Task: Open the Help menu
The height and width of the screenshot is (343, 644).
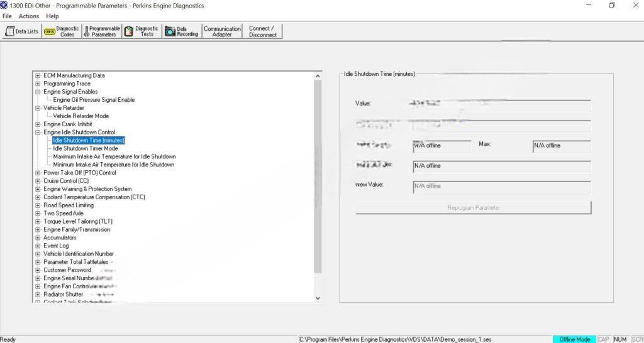Action: 53,16
